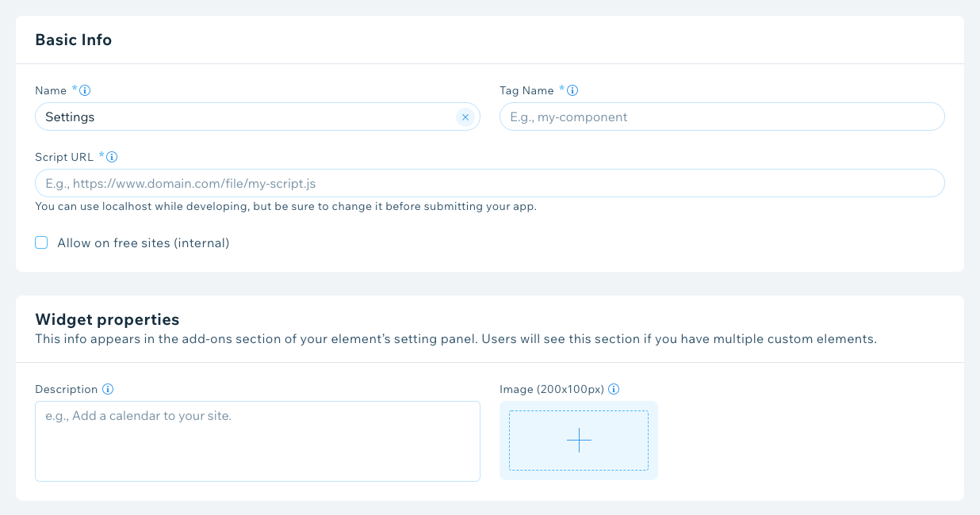Open info tooltip next to Image label

(x=613, y=389)
